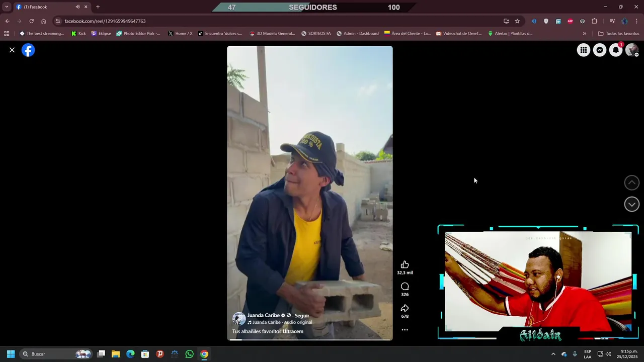Open the Windows Start menu
Viewport: 644px width, 362px height.
[x=11, y=354]
